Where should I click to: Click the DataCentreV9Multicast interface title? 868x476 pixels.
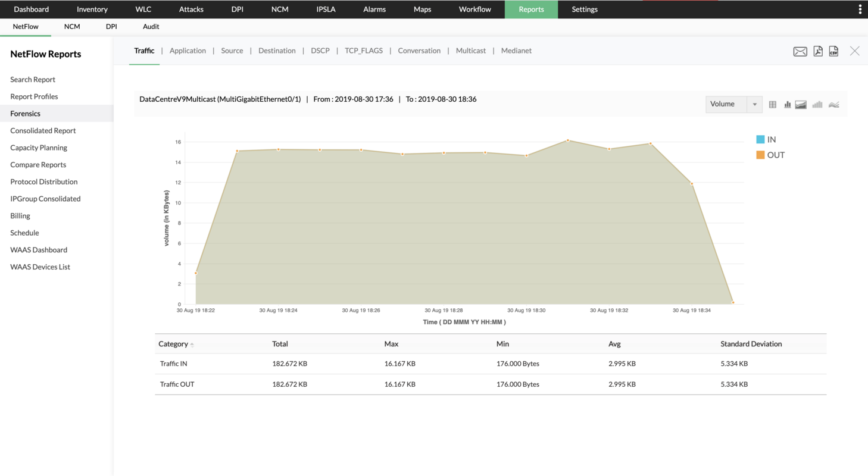click(220, 99)
